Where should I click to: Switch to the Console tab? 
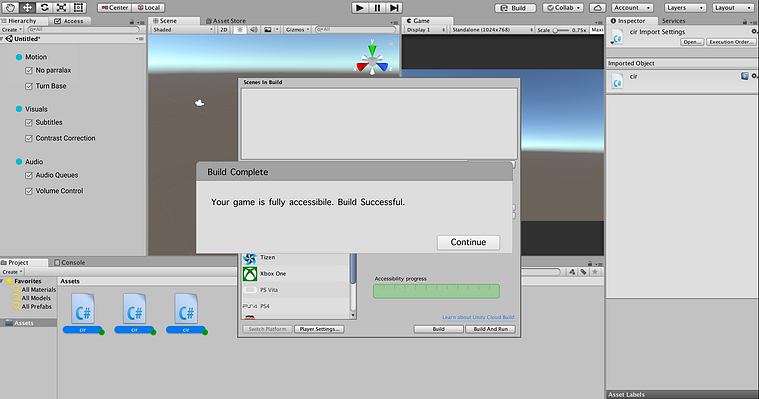coord(70,262)
